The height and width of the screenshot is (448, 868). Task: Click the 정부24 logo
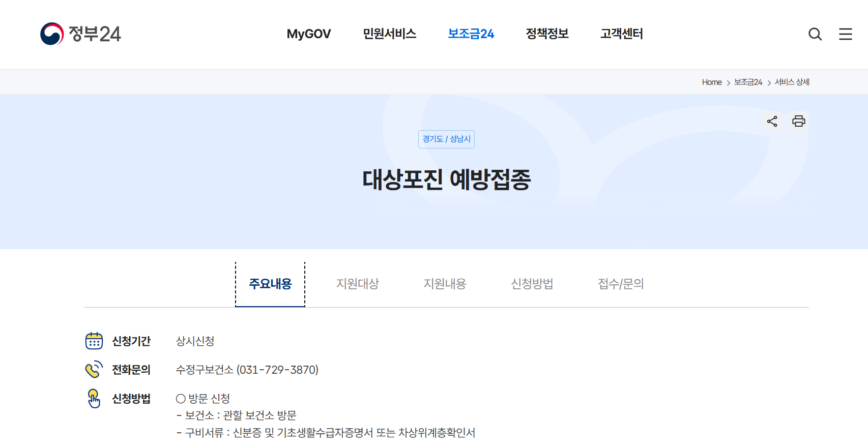pyautogui.click(x=80, y=34)
